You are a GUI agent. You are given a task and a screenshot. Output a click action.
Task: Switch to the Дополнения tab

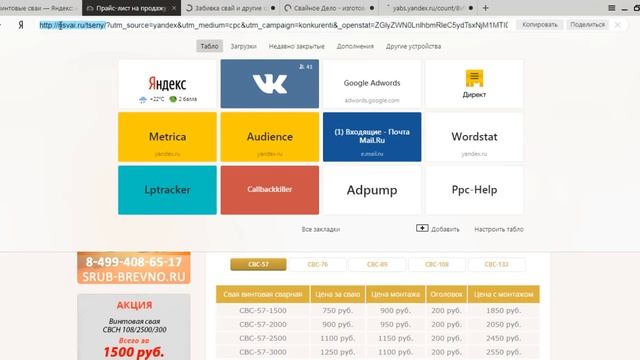[355, 46]
